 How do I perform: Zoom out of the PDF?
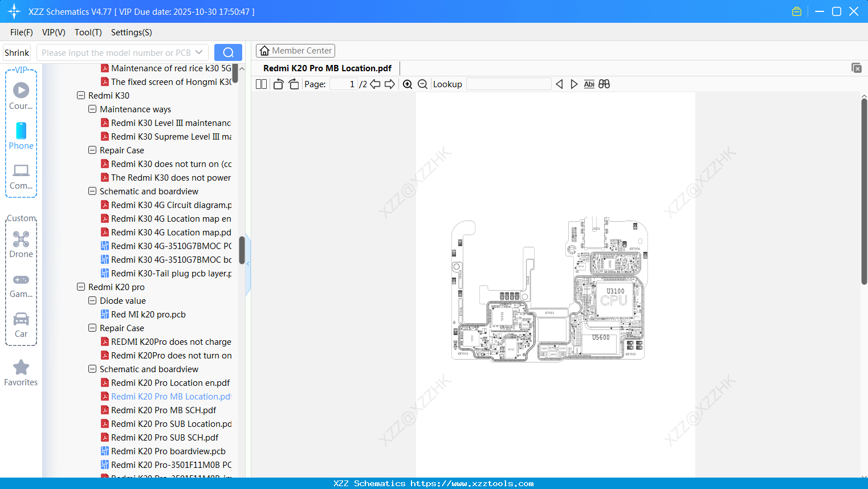[x=423, y=84]
